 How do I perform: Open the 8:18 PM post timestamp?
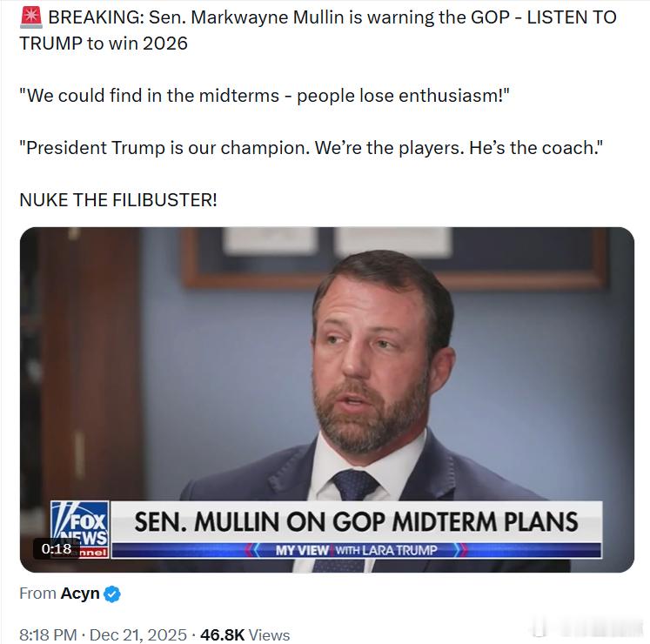click(49, 634)
